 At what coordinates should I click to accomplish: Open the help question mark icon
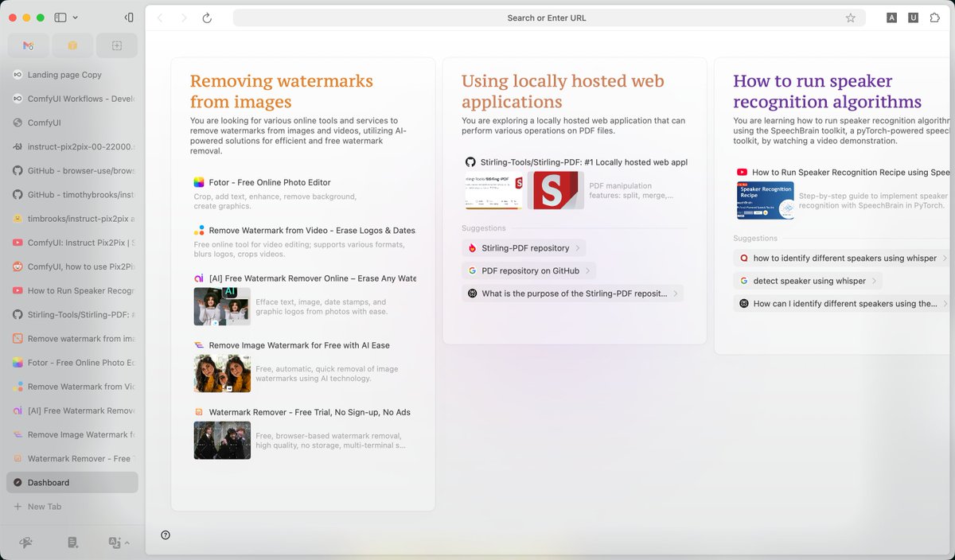click(166, 535)
